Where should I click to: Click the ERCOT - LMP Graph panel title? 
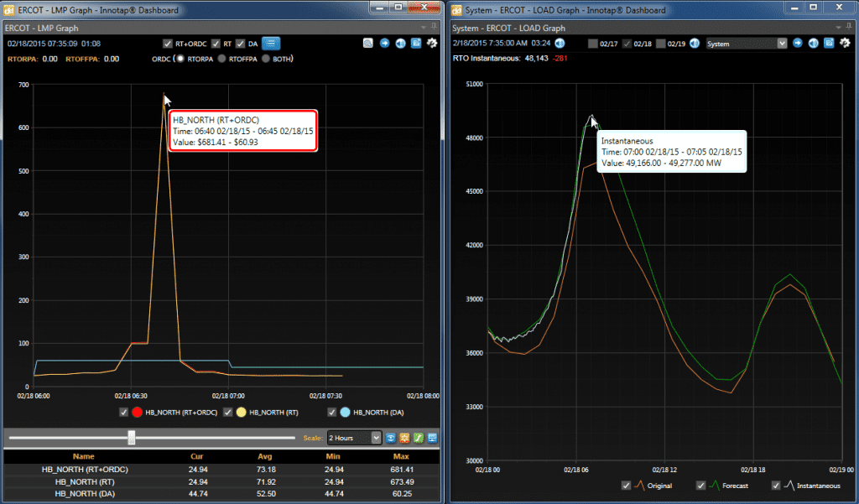pos(42,28)
